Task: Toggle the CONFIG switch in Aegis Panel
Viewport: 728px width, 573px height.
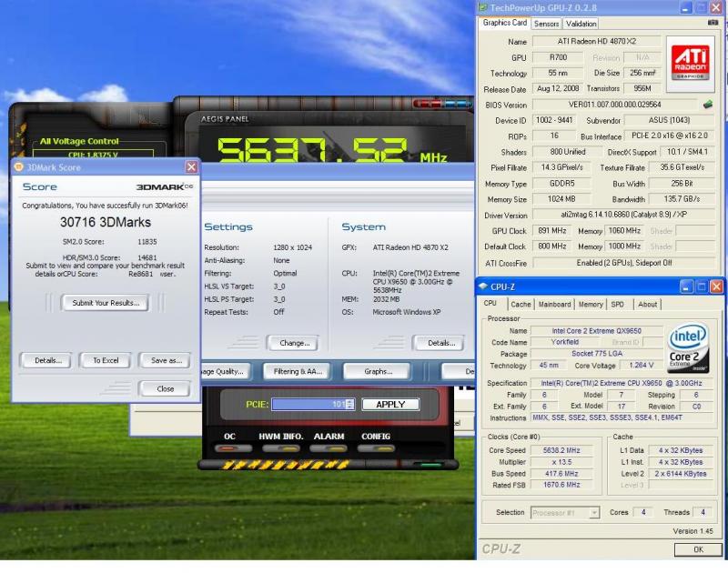Action: click(376, 448)
